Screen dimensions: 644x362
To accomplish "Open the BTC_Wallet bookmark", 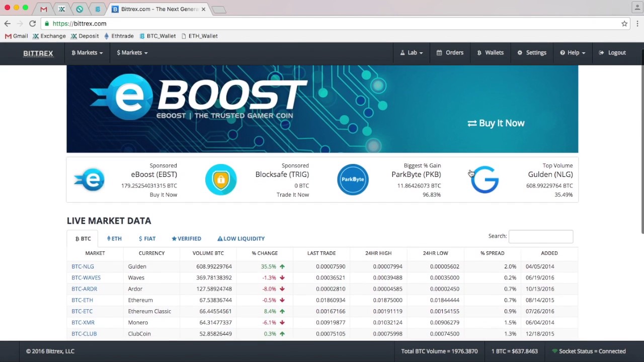I will 157,36.
